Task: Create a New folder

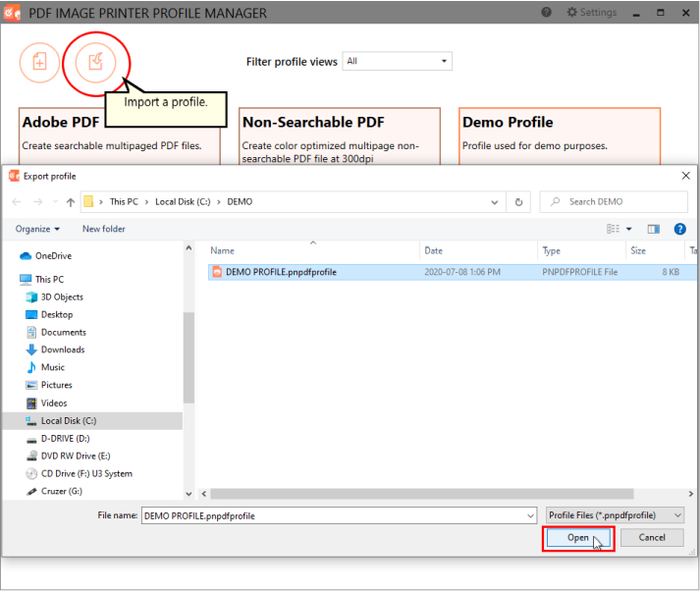Action: click(103, 229)
